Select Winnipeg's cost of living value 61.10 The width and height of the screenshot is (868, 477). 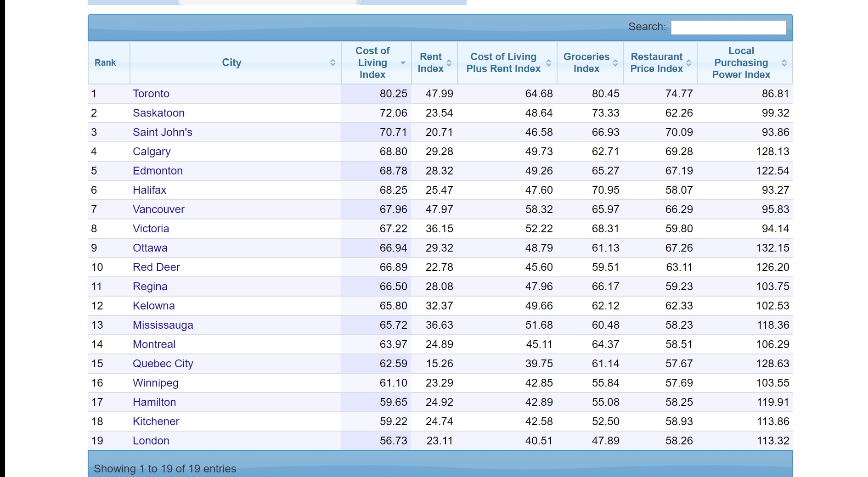(394, 383)
